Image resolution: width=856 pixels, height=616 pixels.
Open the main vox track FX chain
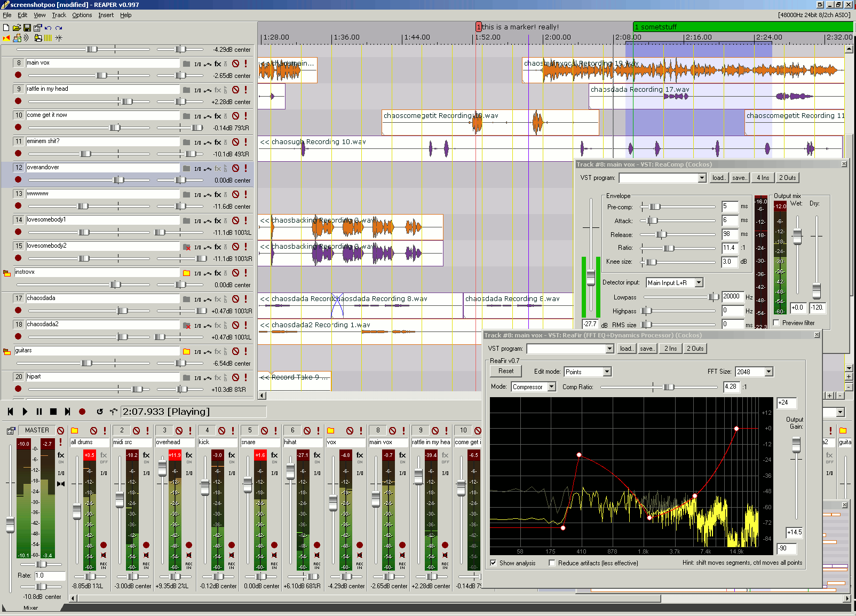(218, 64)
